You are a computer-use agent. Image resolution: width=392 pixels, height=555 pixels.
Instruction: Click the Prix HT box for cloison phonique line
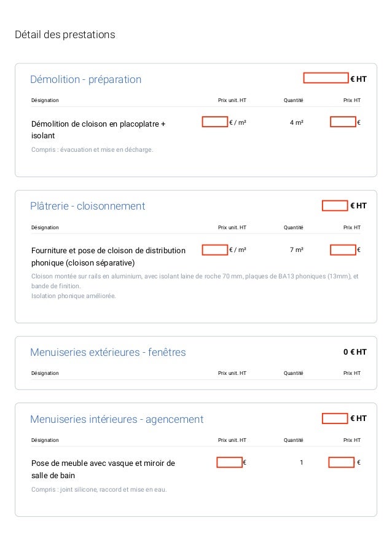pyautogui.click(x=342, y=250)
